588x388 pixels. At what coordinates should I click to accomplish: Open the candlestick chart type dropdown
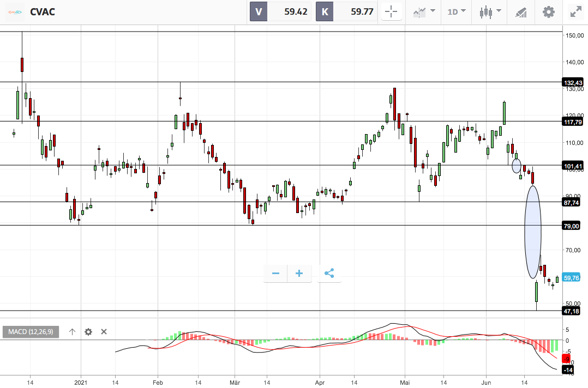pos(490,11)
